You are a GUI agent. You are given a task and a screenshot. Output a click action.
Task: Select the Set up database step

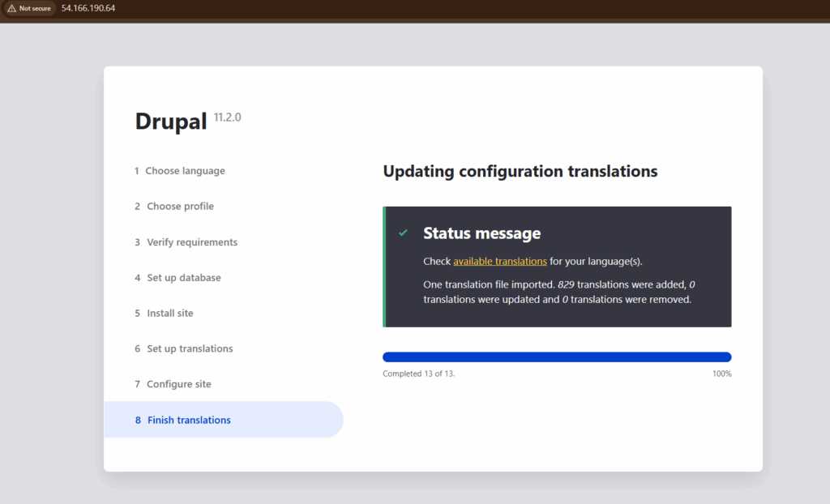pos(178,277)
